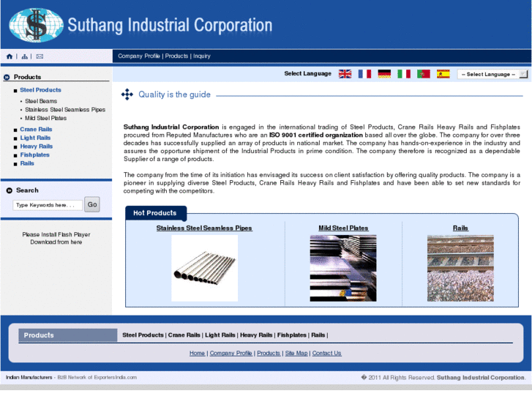Open the Select Language dropdown
This screenshot has width=532, height=399.
point(490,74)
